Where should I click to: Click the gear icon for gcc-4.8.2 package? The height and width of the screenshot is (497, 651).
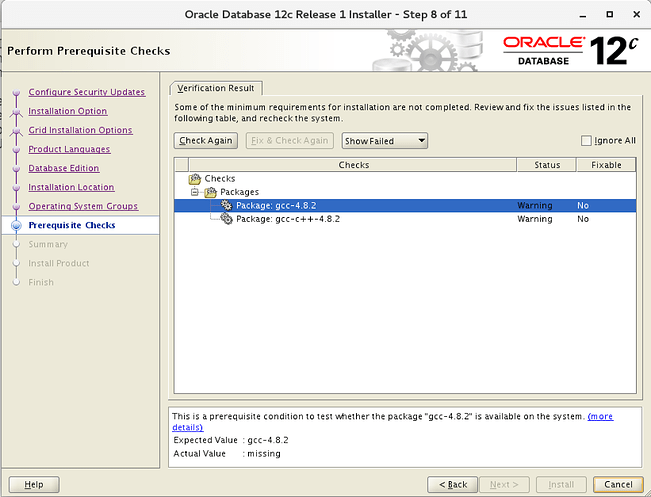pos(226,205)
